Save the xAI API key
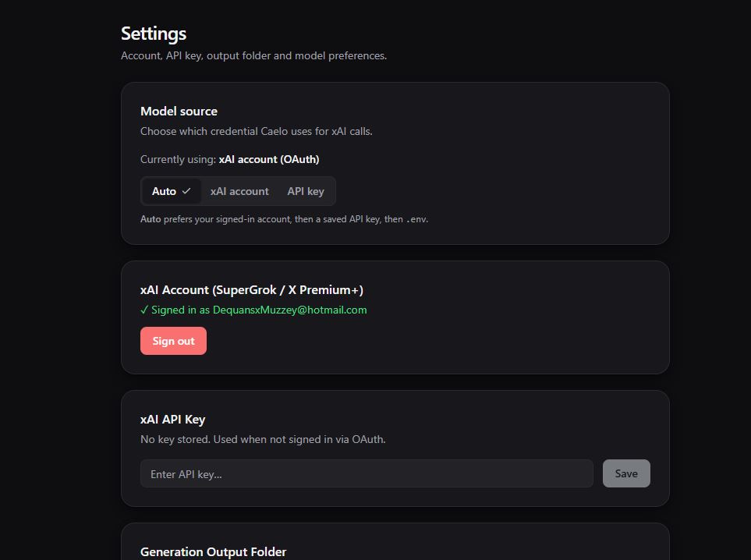This screenshot has width=751, height=560. (626, 473)
